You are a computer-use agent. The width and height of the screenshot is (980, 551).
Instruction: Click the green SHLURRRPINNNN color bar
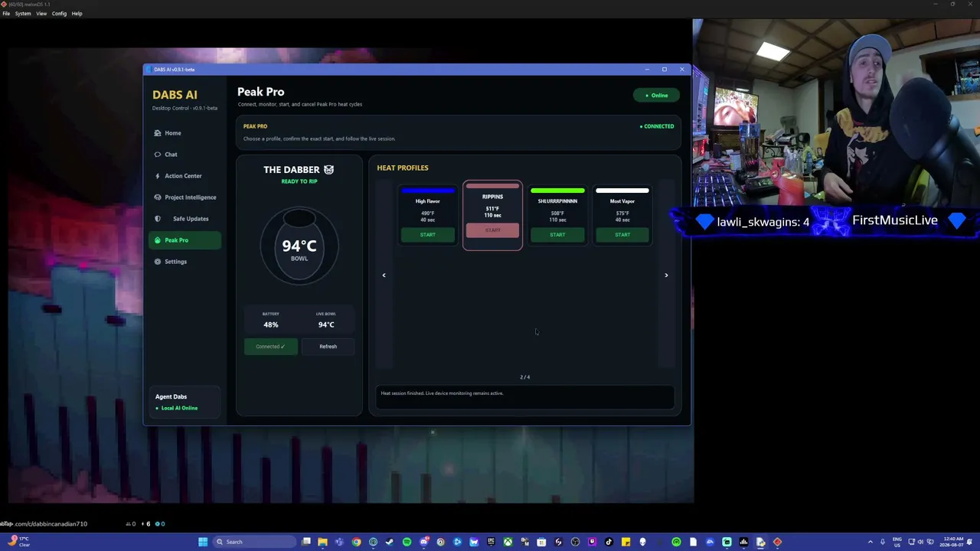[x=557, y=191]
